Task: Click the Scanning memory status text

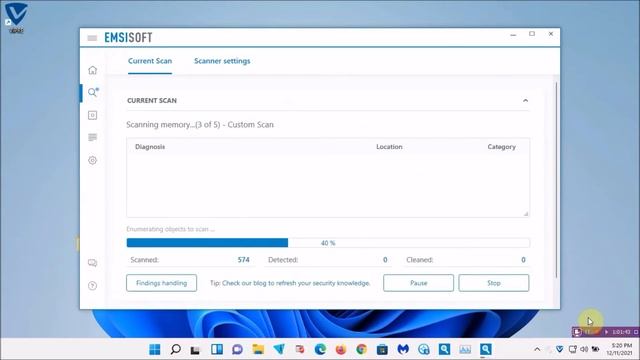Action: (x=200, y=124)
